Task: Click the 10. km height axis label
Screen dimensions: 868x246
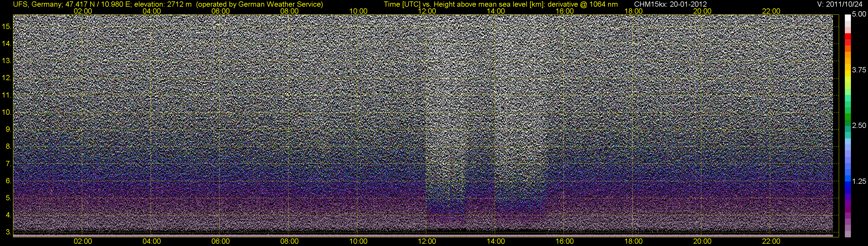Action: click(x=7, y=112)
